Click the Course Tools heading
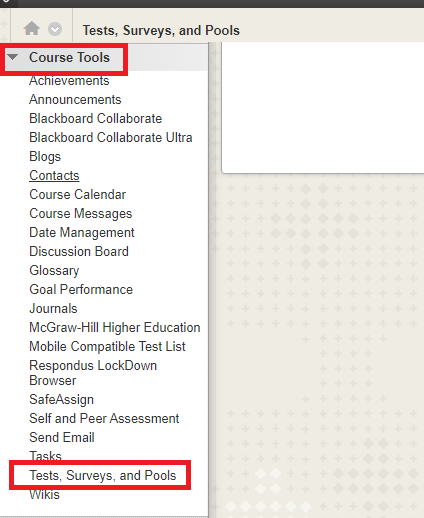424x518 pixels. 69,57
